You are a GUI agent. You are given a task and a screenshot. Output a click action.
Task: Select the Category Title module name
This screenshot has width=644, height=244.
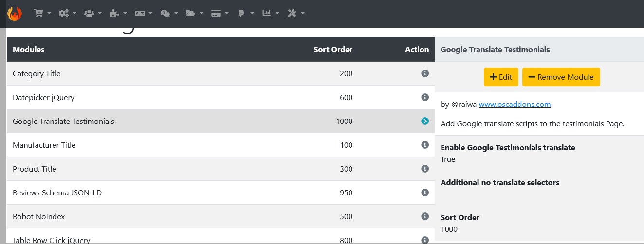(x=37, y=74)
